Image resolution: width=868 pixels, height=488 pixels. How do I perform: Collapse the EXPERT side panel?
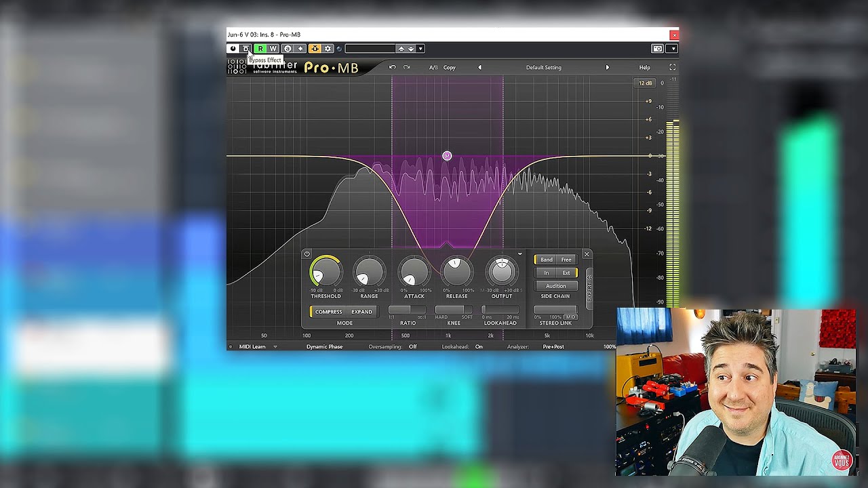(x=589, y=289)
